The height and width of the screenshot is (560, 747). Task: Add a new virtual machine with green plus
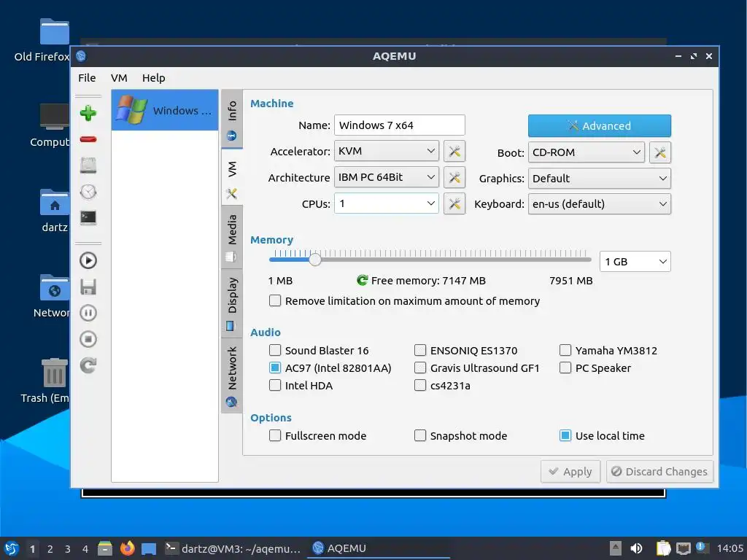coord(88,113)
